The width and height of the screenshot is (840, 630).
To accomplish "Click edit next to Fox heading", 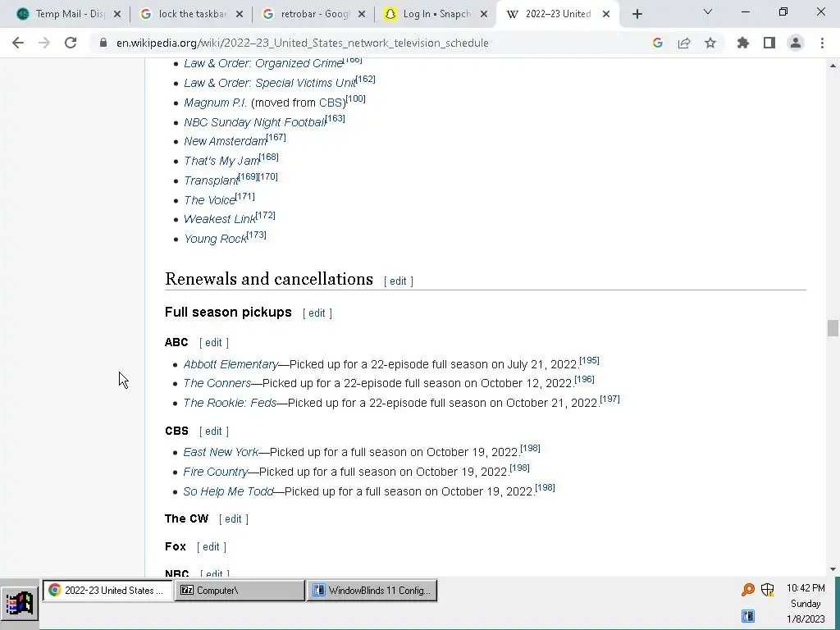I will click(211, 547).
